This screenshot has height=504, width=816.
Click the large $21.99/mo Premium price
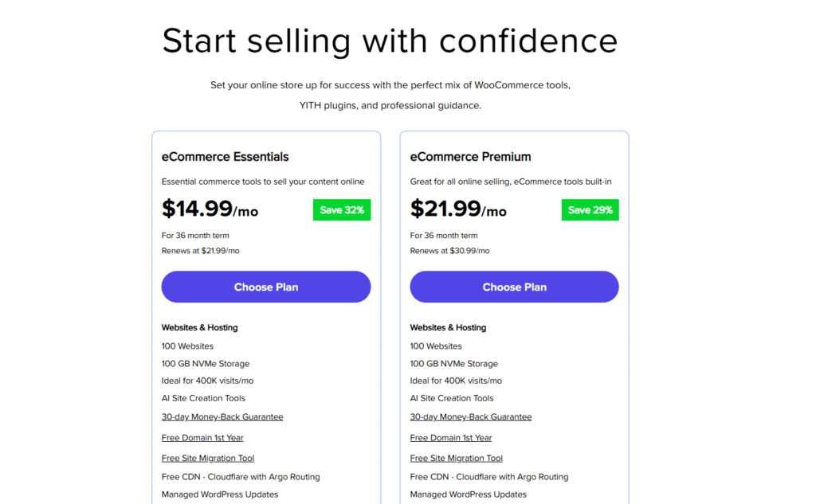pos(458,209)
